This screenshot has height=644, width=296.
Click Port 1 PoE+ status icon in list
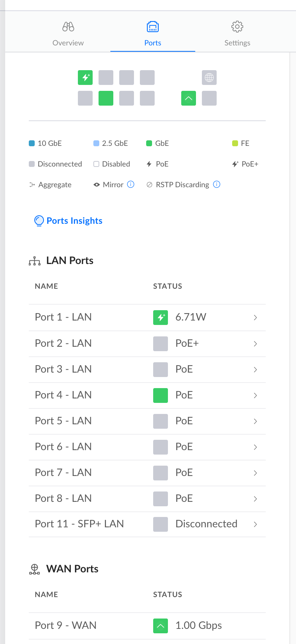point(161,317)
